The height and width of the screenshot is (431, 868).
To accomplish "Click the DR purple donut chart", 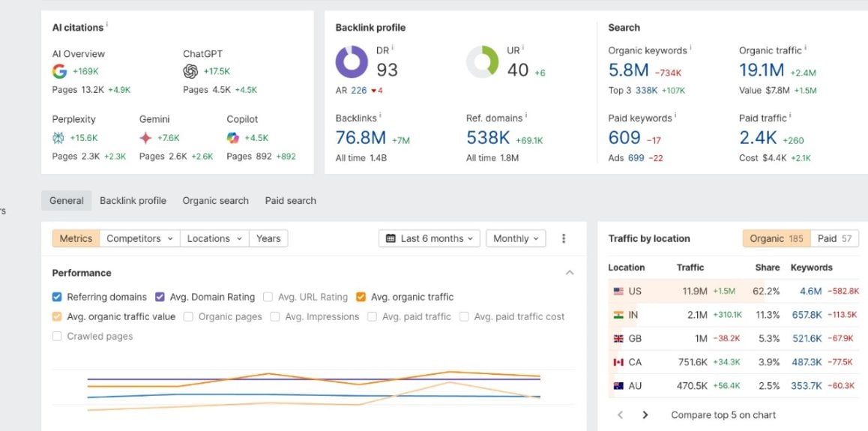I will tap(352, 62).
